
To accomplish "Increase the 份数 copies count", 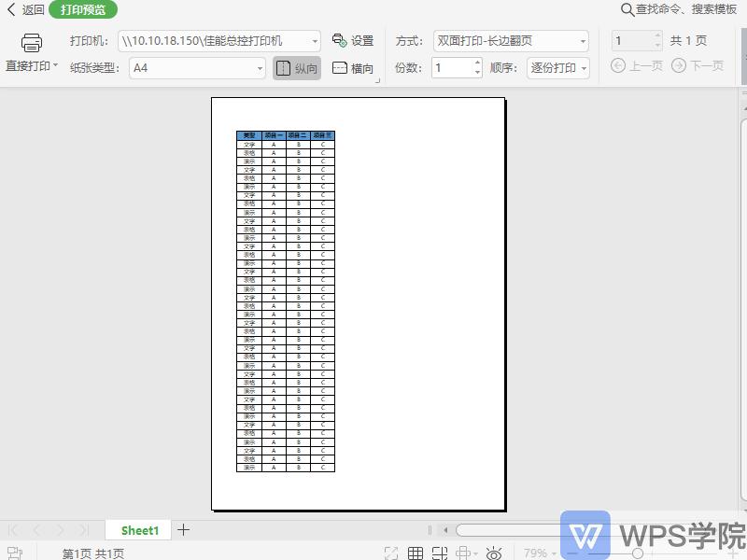I will [x=477, y=63].
